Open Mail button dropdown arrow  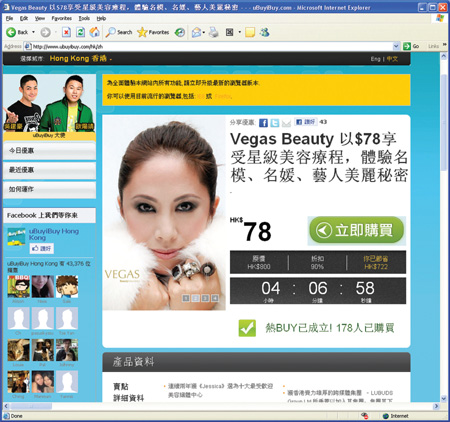[x=204, y=32]
